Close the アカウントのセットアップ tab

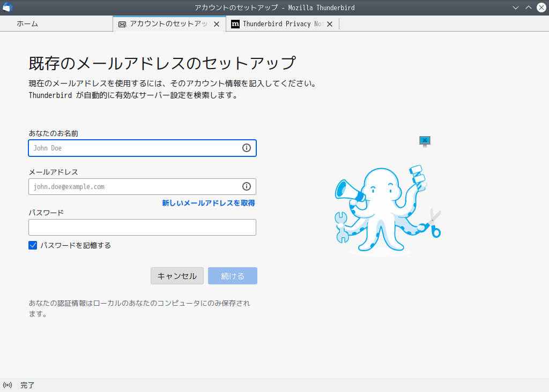(x=217, y=24)
